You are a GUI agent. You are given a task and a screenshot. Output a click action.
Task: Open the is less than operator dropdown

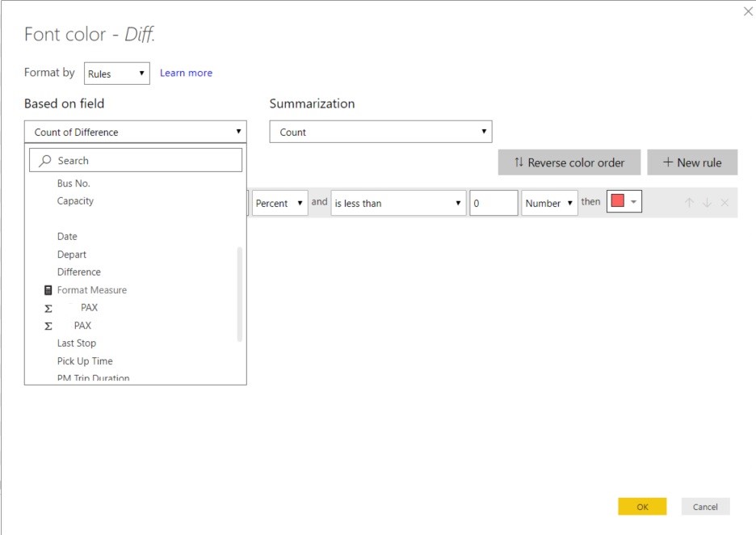[398, 203]
